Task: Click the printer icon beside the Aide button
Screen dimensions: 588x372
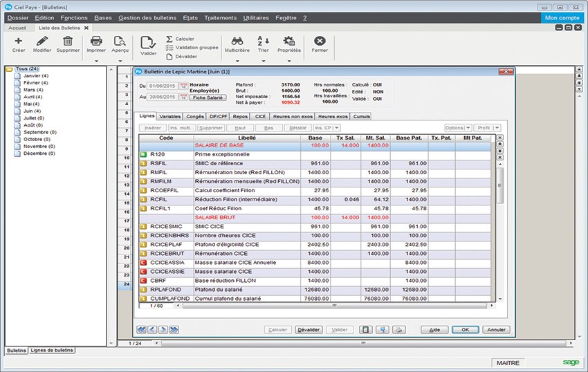Action: [398, 330]
